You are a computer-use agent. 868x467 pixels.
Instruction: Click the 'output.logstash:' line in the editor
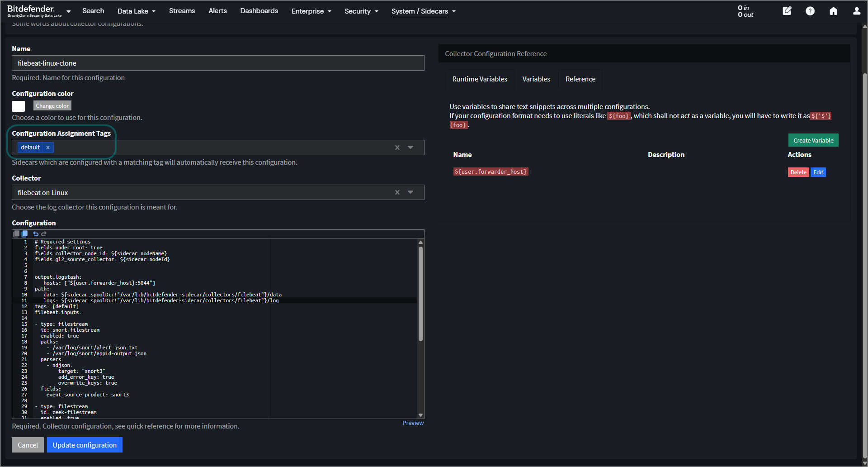tap(58, 277)
